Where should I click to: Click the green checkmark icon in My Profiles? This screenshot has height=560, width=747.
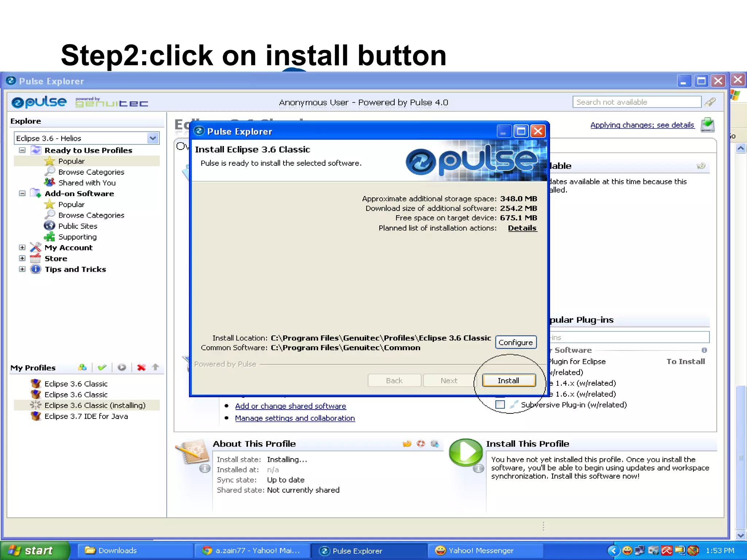pyautogui.click(x=102, y=367)
